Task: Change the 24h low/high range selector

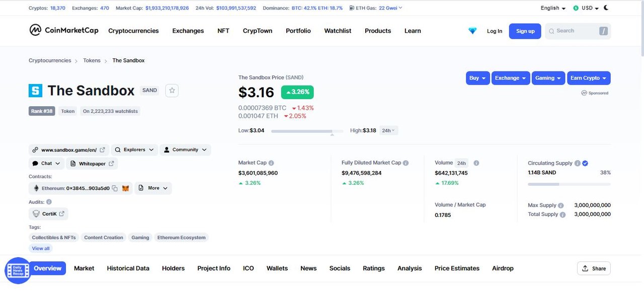Action: [388, 130]
